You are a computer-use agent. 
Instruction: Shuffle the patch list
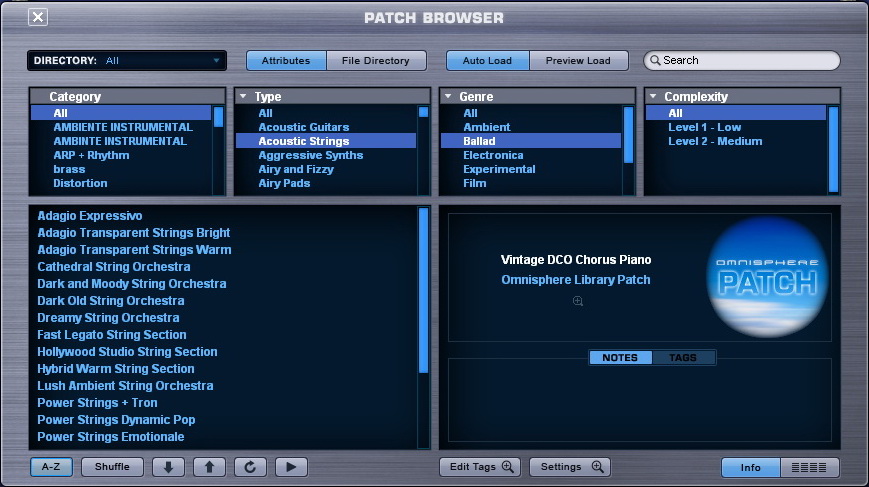[112, 467]
